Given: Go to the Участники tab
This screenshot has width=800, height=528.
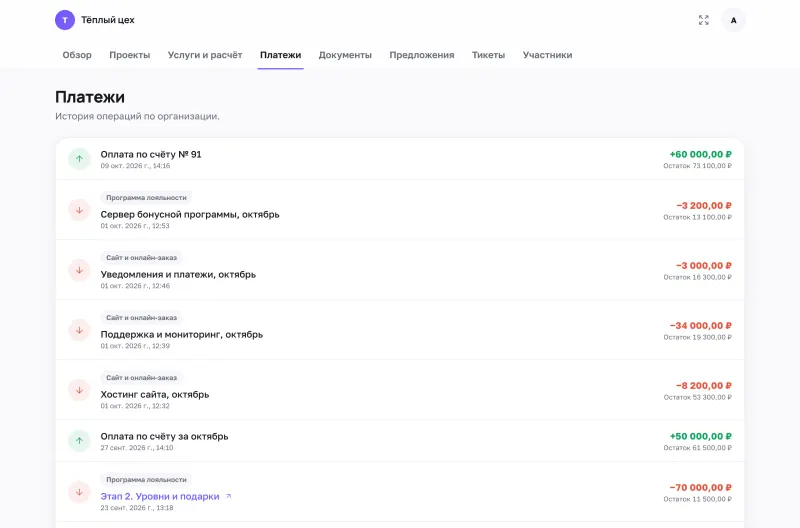Looking at the screenshot, I should coord(547,55).
